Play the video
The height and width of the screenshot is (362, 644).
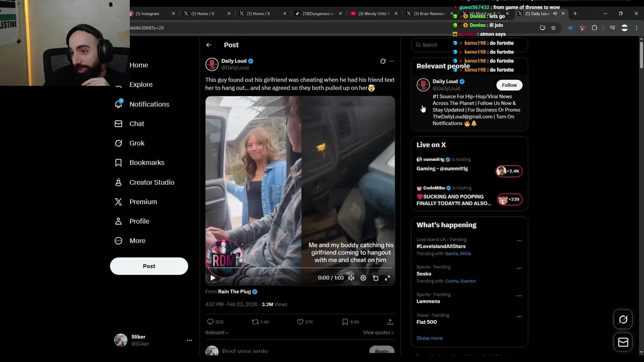tap(213, 278)
